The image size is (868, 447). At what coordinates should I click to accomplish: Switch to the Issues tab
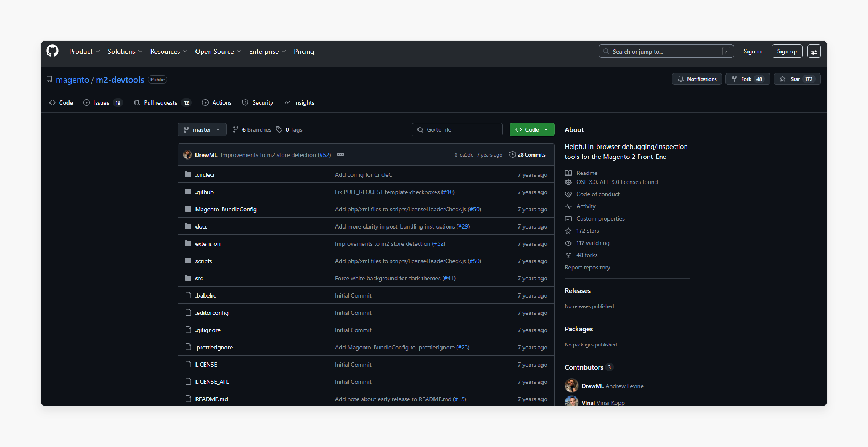(x=103, y=102)
